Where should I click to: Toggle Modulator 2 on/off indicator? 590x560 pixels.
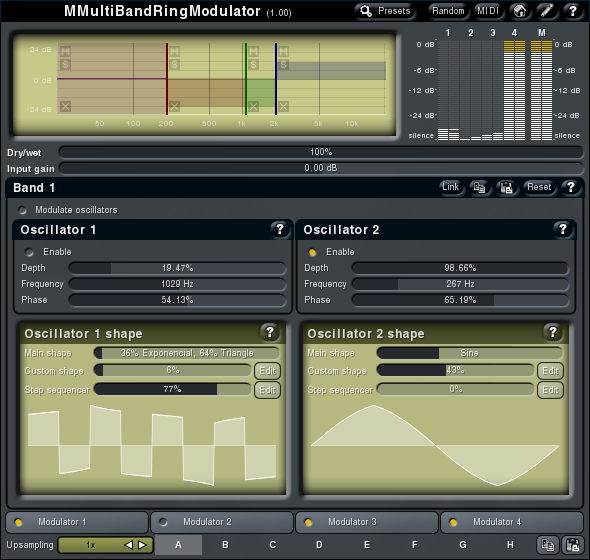[163, 522]
